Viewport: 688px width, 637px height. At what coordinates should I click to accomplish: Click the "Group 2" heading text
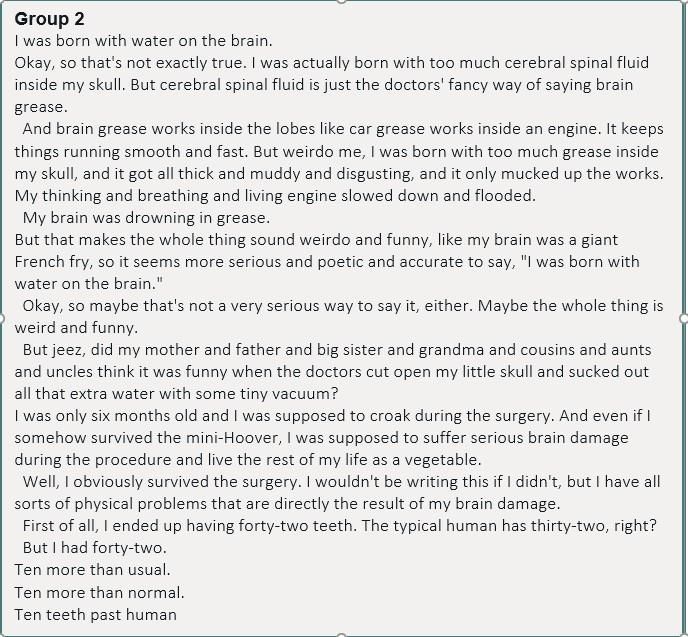coord(49,19)
